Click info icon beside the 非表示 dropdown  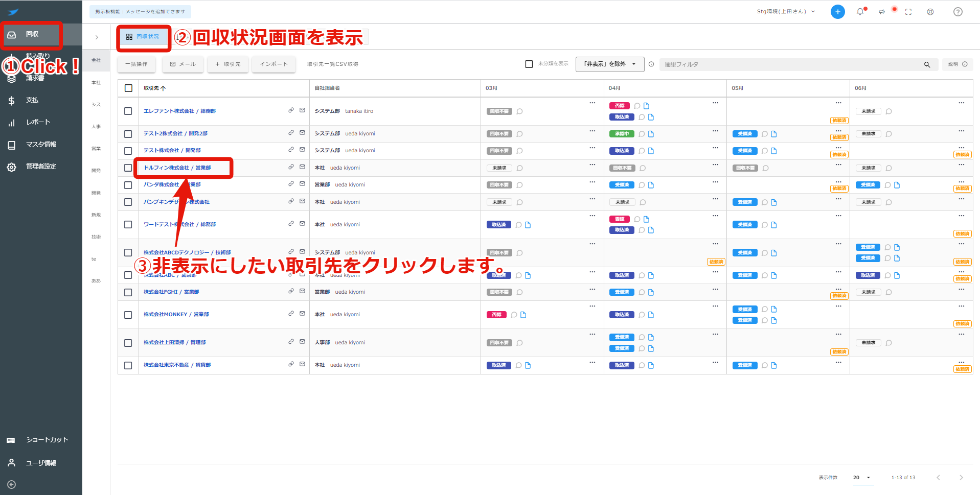pyautogui.click(x=651, y=64)
